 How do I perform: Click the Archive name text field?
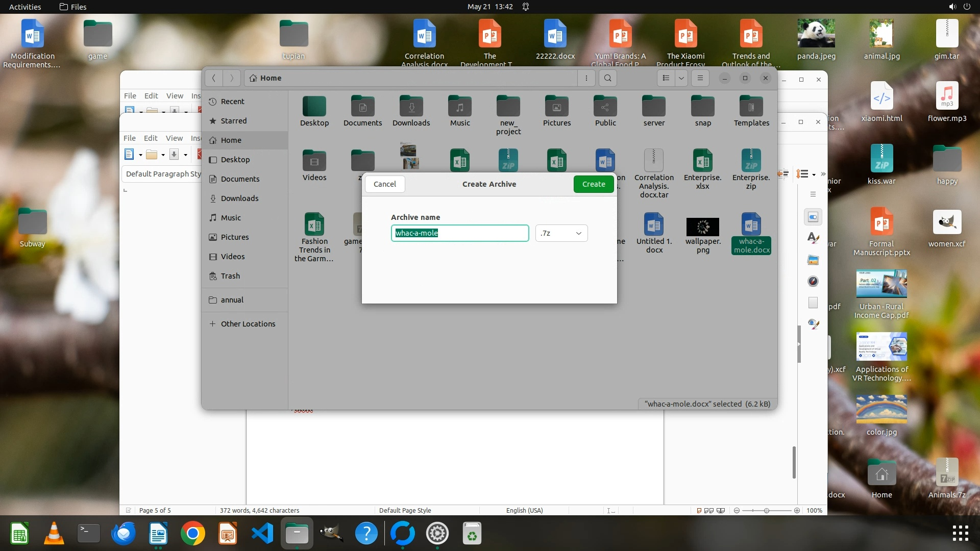(x=459, y=233)
